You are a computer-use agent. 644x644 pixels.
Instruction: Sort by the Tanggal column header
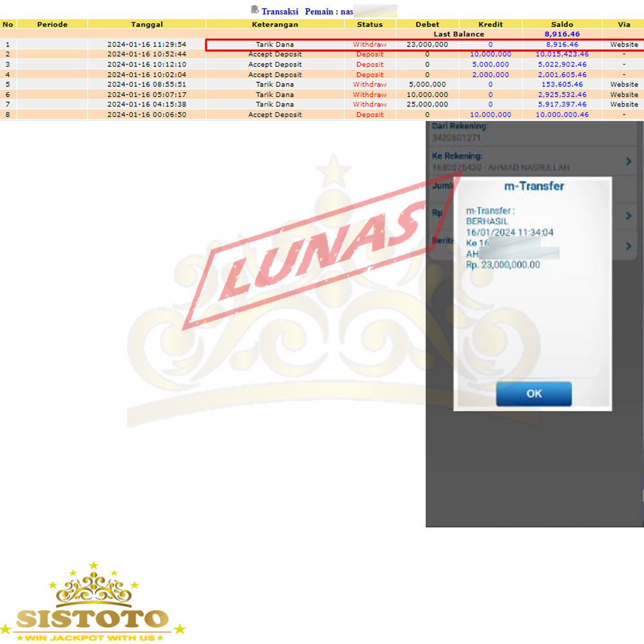tap(147, 24)
